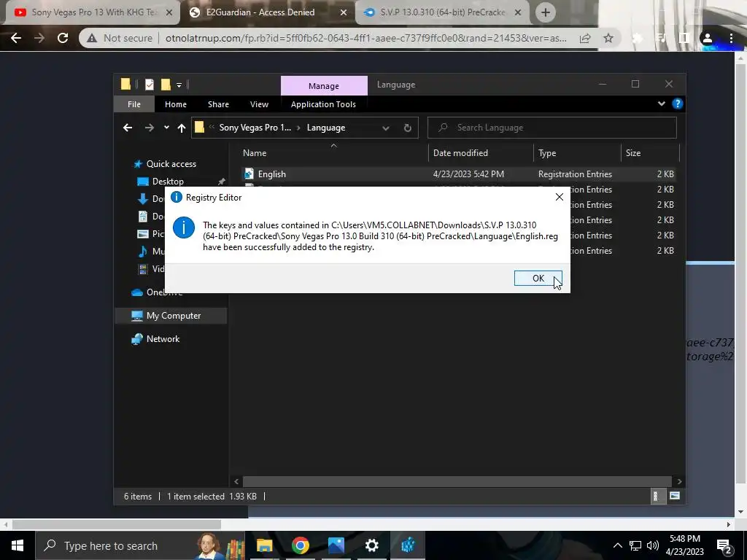Image resolution: width=747 pixels, height=560 pixels.
Task: Open Settings gear on the taskbar
Action: click(x=371, y=545)
